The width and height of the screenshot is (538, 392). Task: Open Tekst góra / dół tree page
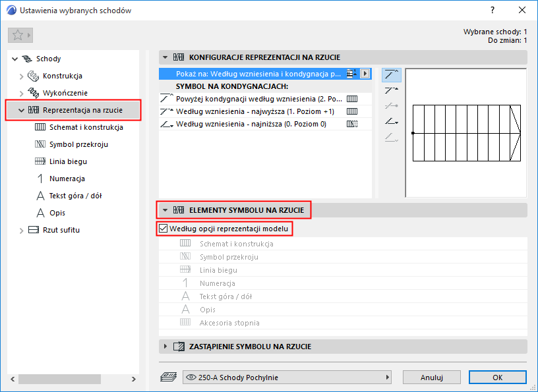tap(75, 196)
